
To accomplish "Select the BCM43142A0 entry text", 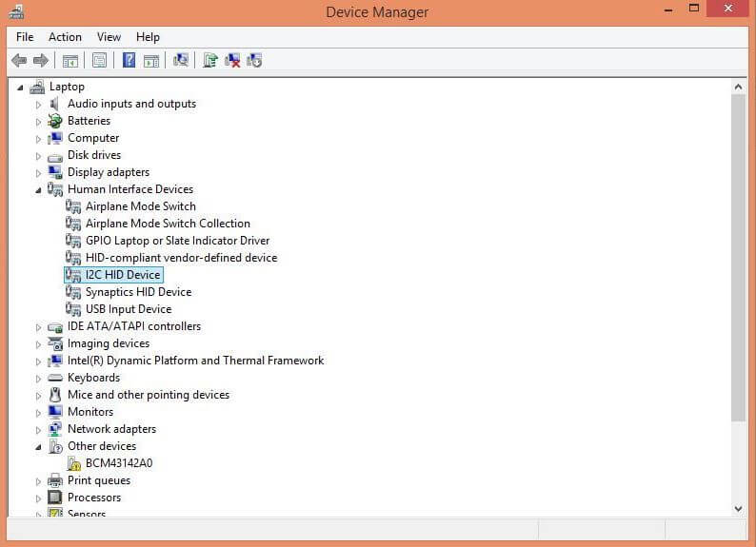I will tap(119, 463).
